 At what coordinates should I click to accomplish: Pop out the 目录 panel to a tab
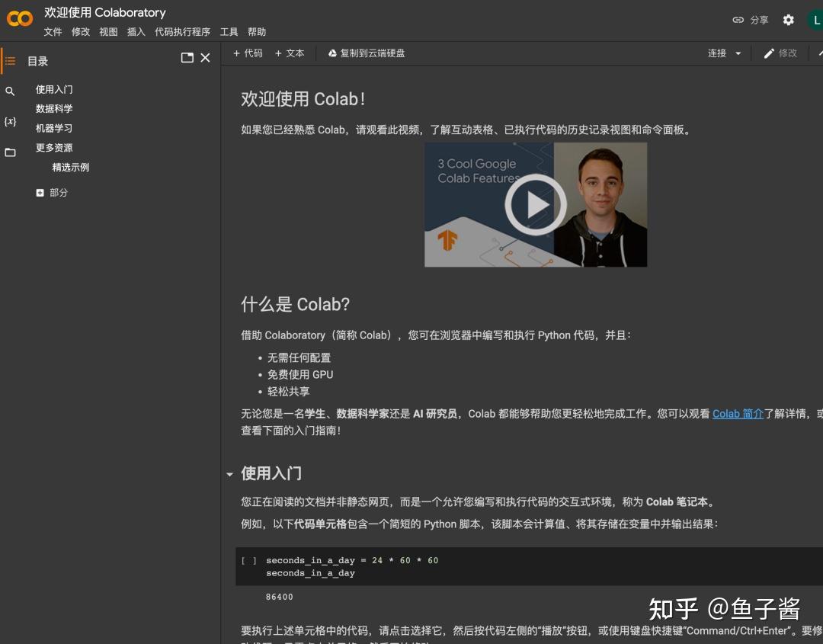click(x=187, y=58)
